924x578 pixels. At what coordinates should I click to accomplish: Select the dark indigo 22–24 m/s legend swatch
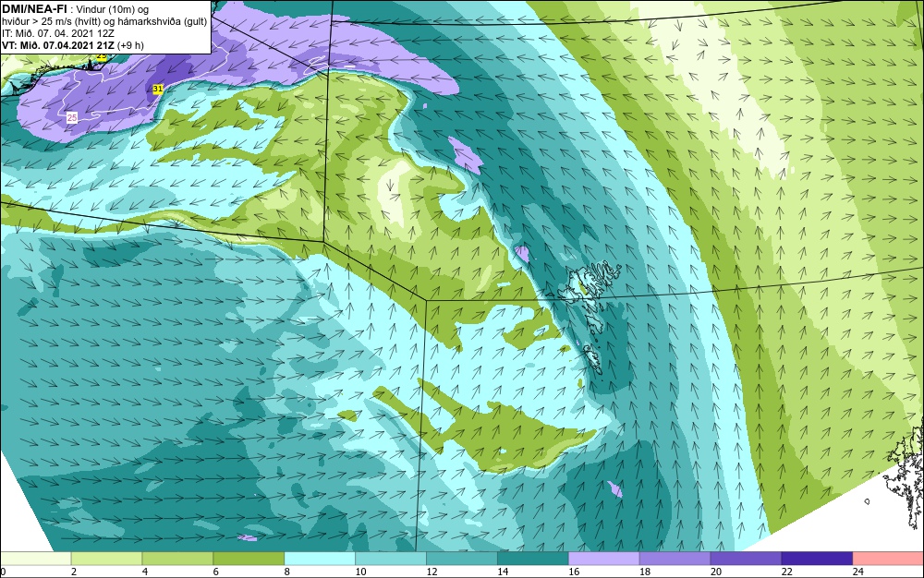coord(817,559)
